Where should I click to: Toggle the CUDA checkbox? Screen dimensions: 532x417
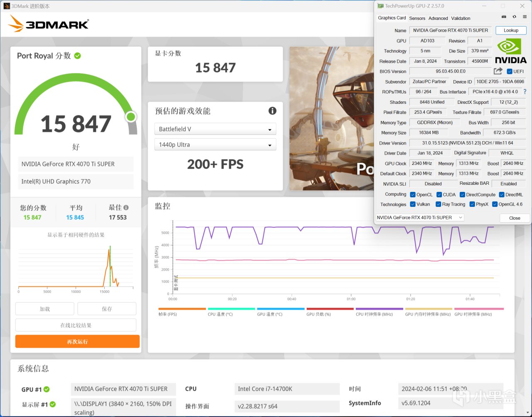pos(439,194)
